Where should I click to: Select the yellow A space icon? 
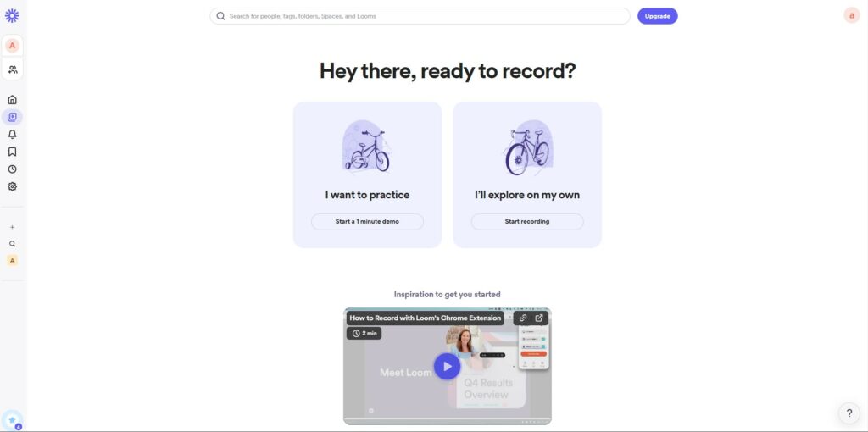12,261
